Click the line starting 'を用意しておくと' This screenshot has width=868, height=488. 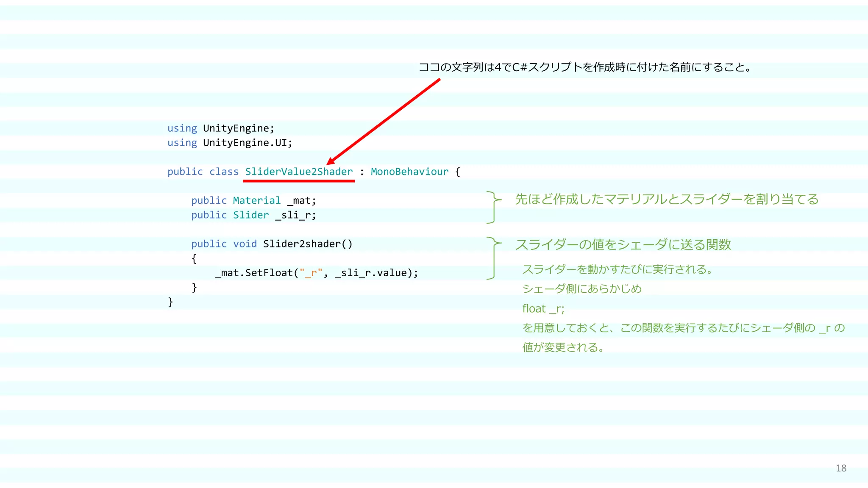684,328
